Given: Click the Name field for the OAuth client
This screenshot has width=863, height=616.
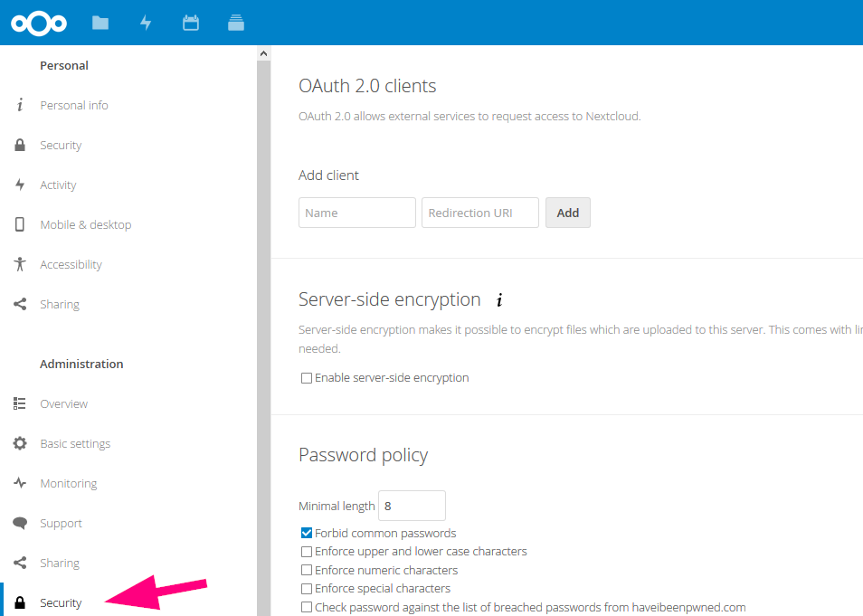Looking at the screenshot, I should pyautogui.click(x=356, y=212).
